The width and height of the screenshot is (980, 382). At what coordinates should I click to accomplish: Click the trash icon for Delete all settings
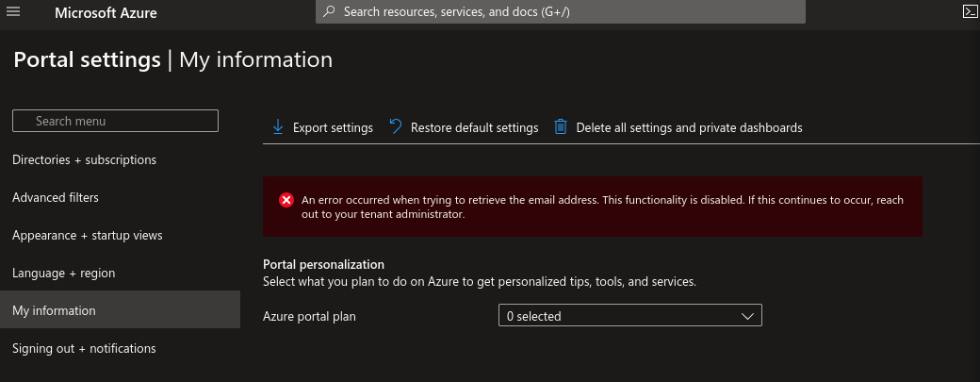(561, 126)
